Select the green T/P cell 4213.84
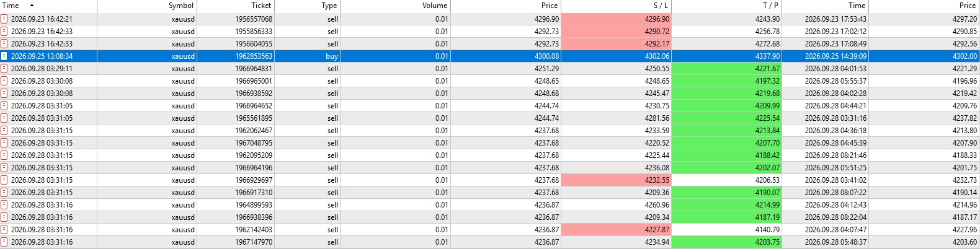The height and width of the screenshot is (249, 980). pyautogui.click(x=726, y=131)
